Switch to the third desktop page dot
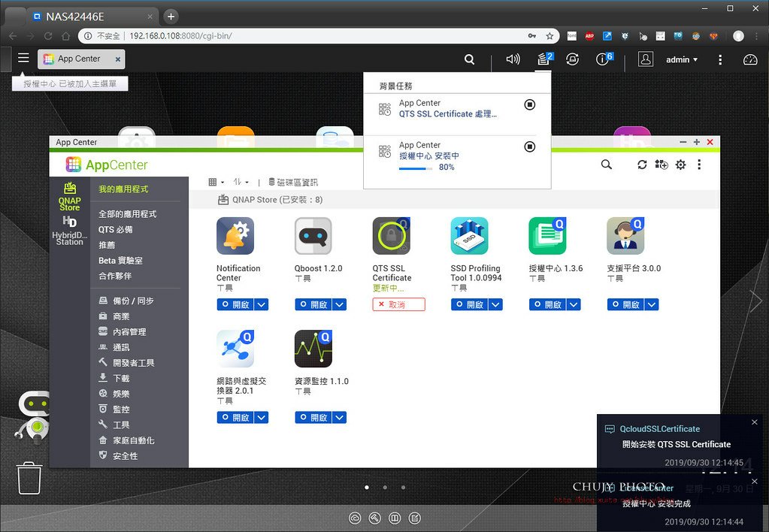Screen dimensions: 769x532 click(403, 488)
